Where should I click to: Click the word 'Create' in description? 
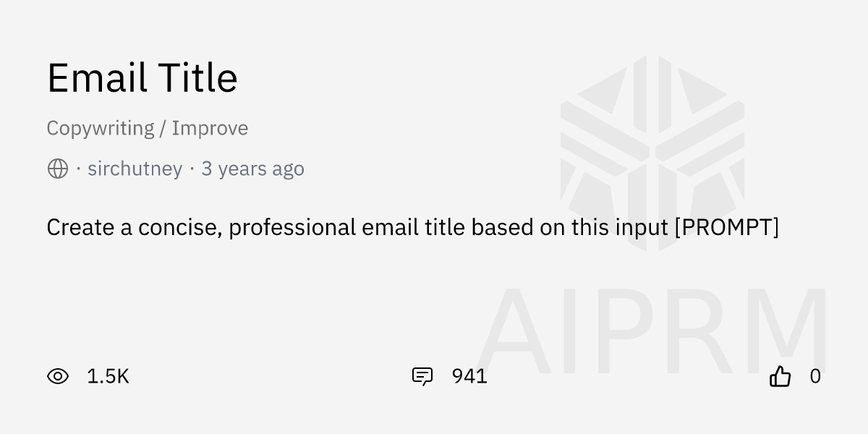(x=80, y=227)
